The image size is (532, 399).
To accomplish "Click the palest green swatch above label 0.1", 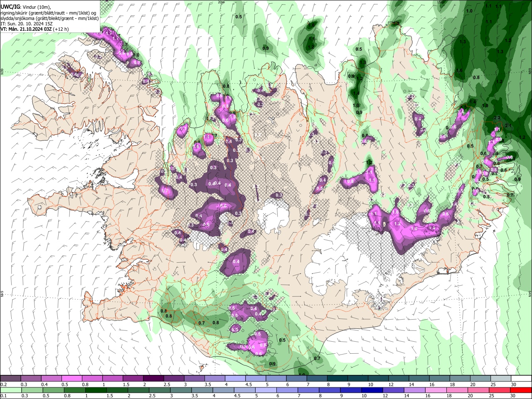I will point(10,390).
